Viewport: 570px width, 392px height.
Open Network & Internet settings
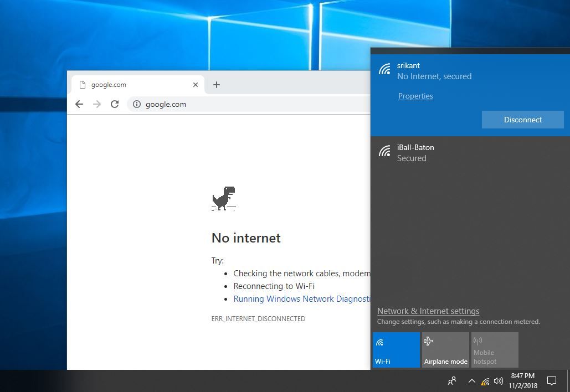(x=428, y=311)
